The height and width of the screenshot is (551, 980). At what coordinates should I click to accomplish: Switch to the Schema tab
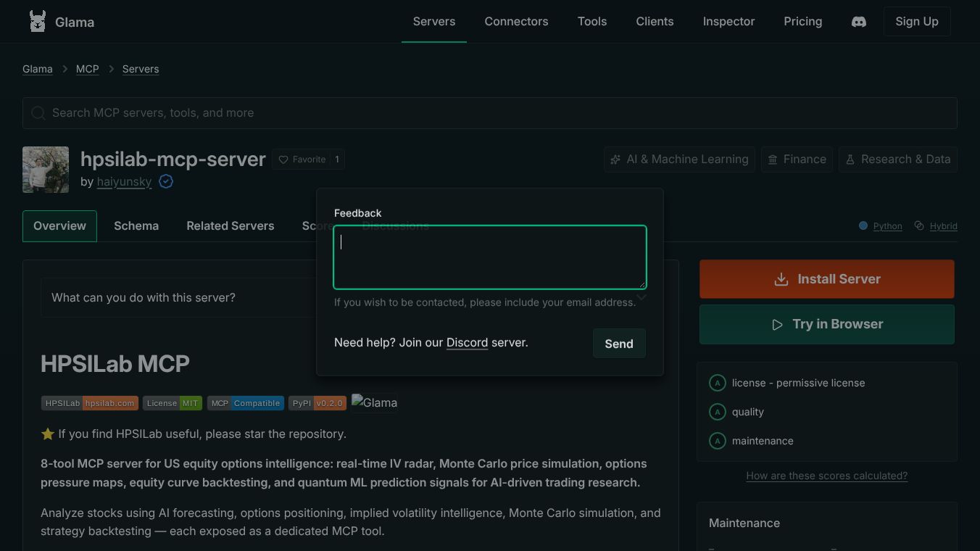tap(136, 226)
